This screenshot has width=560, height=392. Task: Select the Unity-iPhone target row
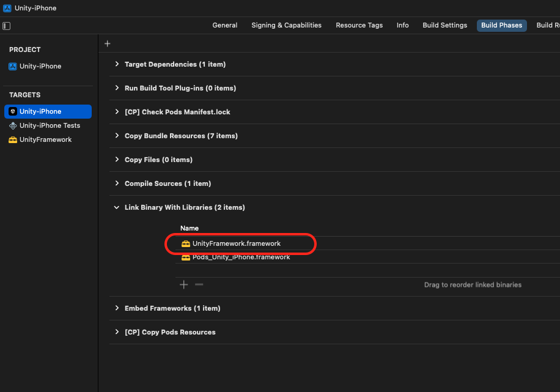pyautogui.click(x=48, y=111)
